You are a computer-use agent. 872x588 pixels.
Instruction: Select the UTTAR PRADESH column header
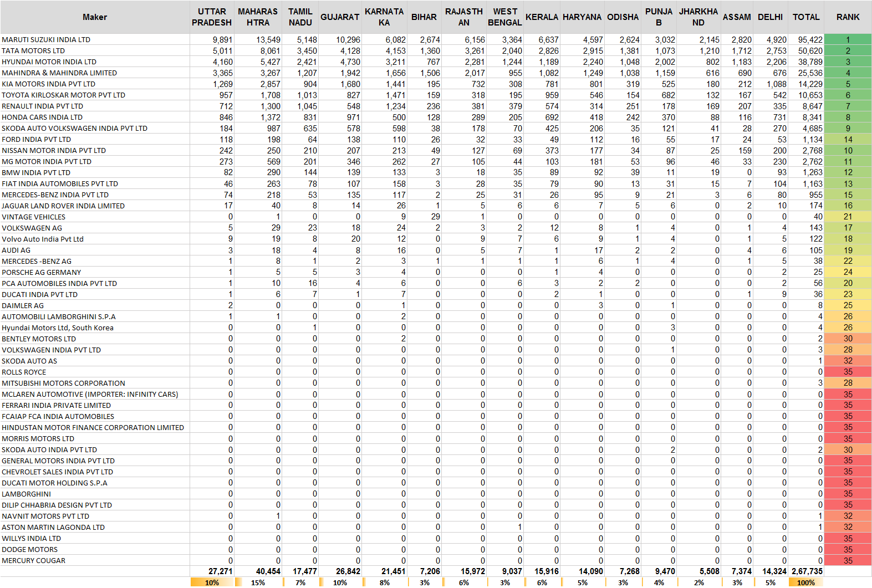coord(212,17)
